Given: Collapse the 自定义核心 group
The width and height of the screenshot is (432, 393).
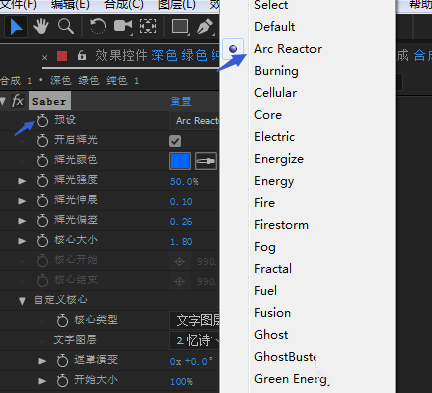Looking at the screenshot, I should [x=22, y=301].
